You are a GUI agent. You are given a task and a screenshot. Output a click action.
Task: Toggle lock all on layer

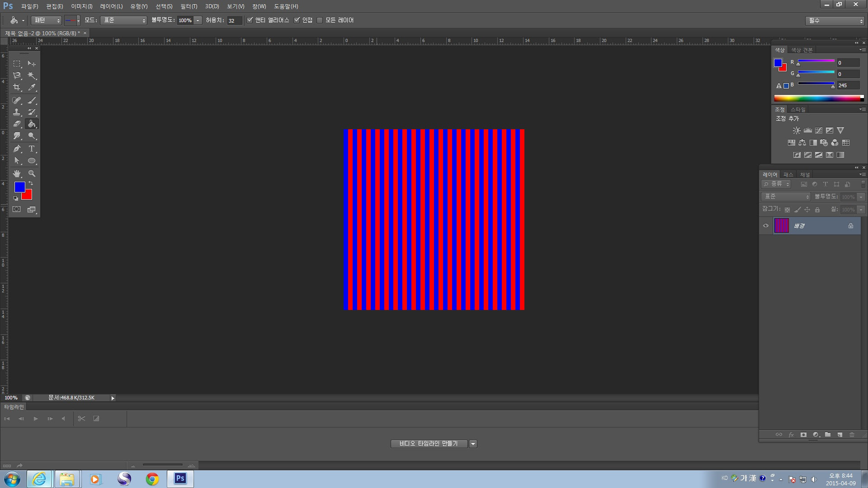point(817,210)
